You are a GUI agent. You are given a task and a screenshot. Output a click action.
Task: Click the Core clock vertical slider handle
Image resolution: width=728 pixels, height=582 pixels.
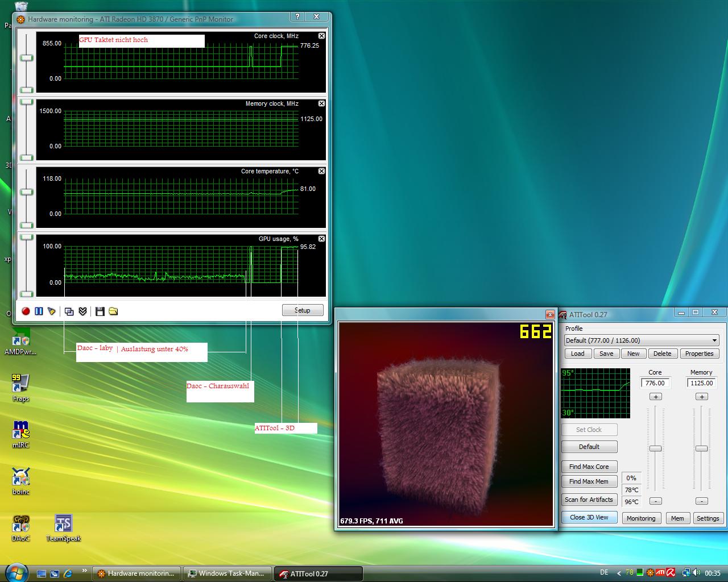(655, 448)
